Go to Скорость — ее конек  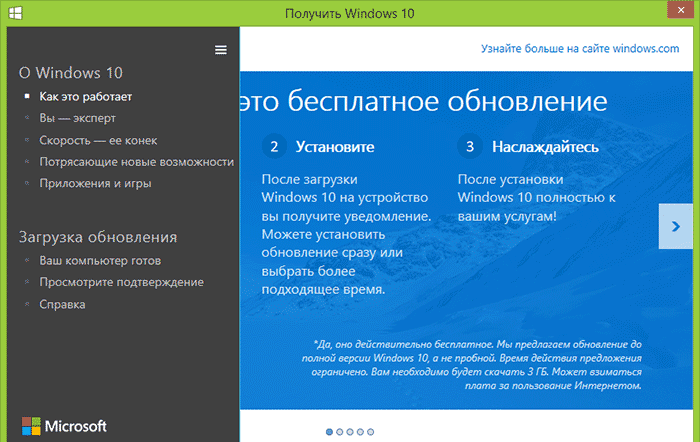click(98, 140)
